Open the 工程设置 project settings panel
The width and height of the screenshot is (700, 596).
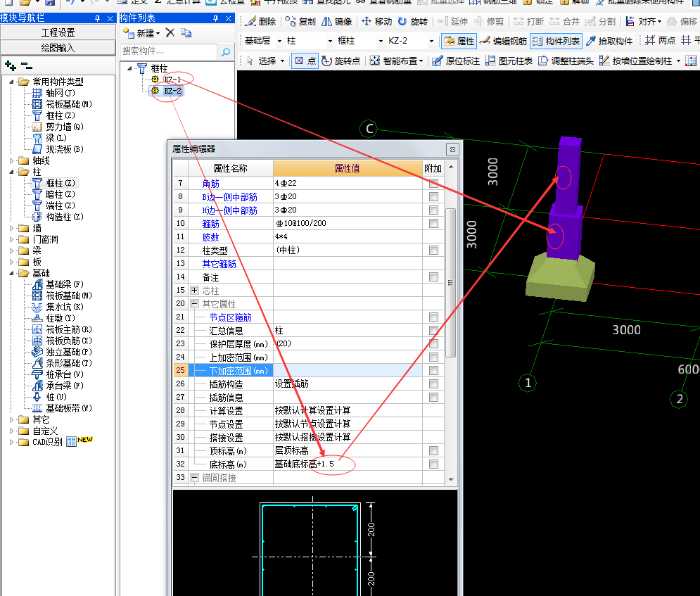tap(58, 32)
